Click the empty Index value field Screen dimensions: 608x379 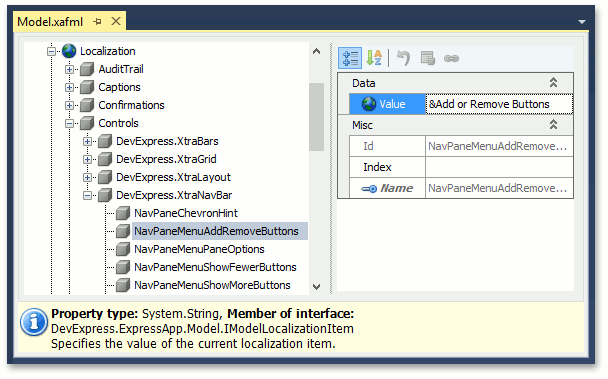tap(499, 167)
